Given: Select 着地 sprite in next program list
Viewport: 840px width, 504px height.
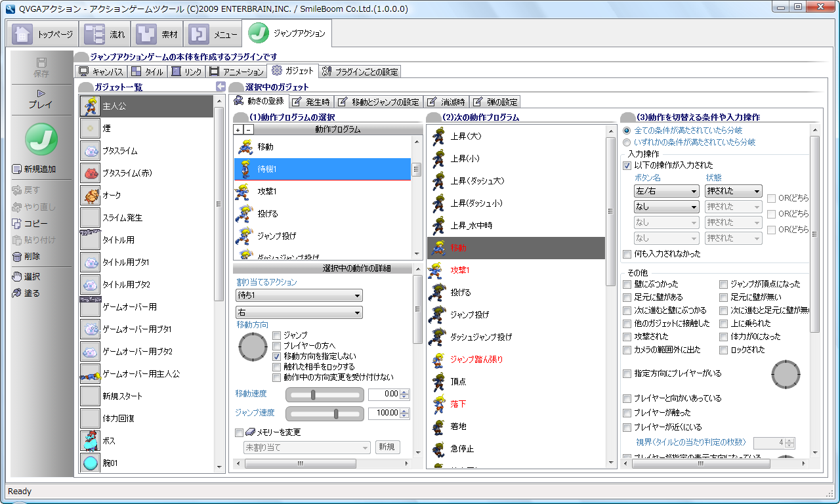Looking at the screenshot, I should (x=438, y=427).
